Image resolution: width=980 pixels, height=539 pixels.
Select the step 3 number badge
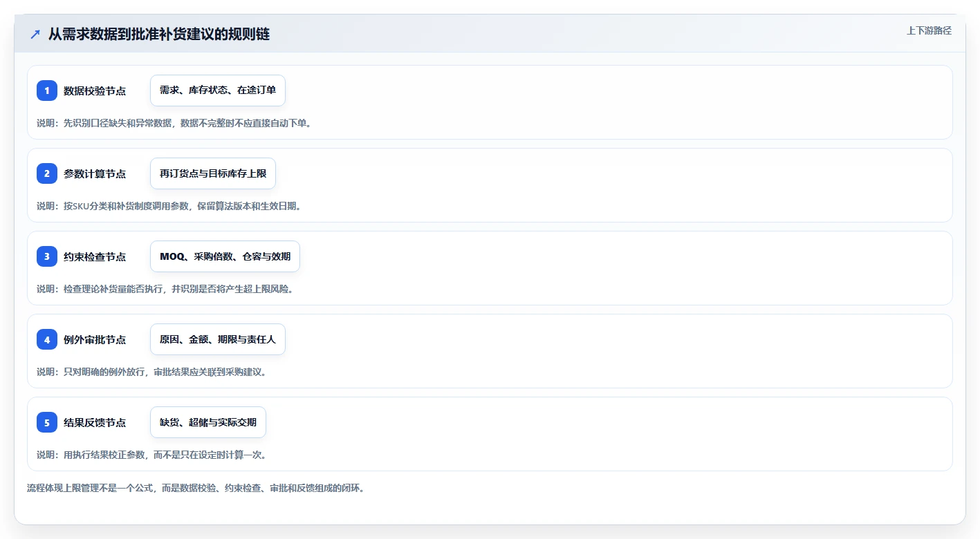coord(47,256)
